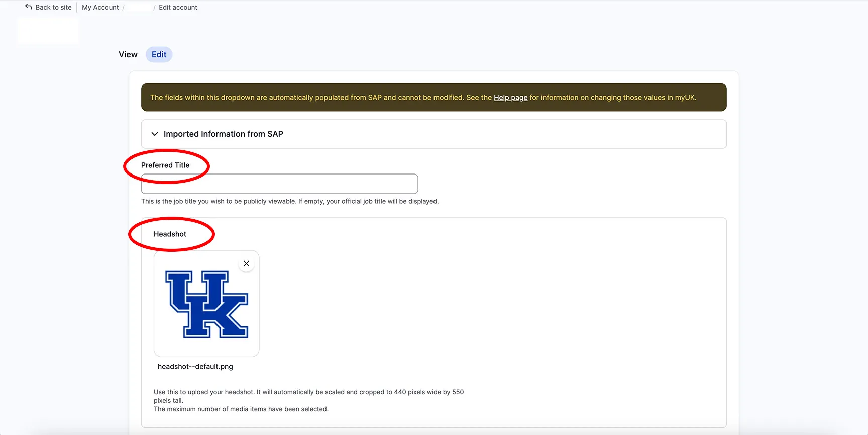868x435 pixels.
Task: Click the maximum media items selected message
Action: pos(241,409)
